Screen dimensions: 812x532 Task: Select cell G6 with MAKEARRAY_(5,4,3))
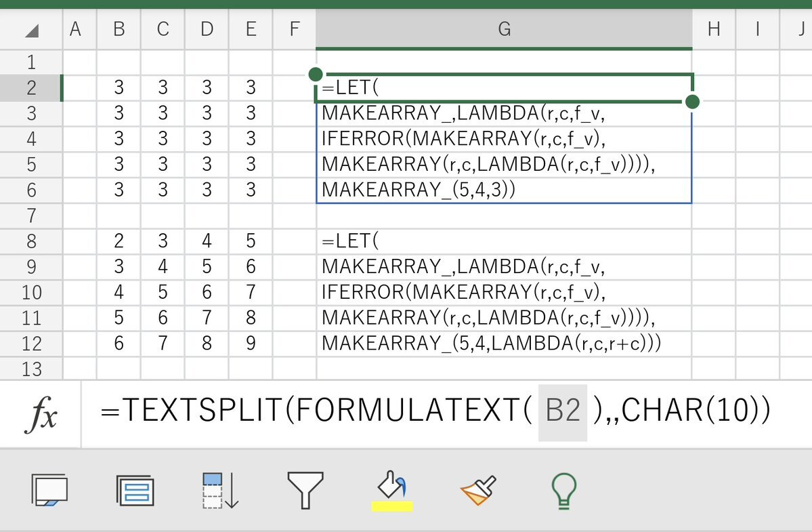click(x=503, y=190)
